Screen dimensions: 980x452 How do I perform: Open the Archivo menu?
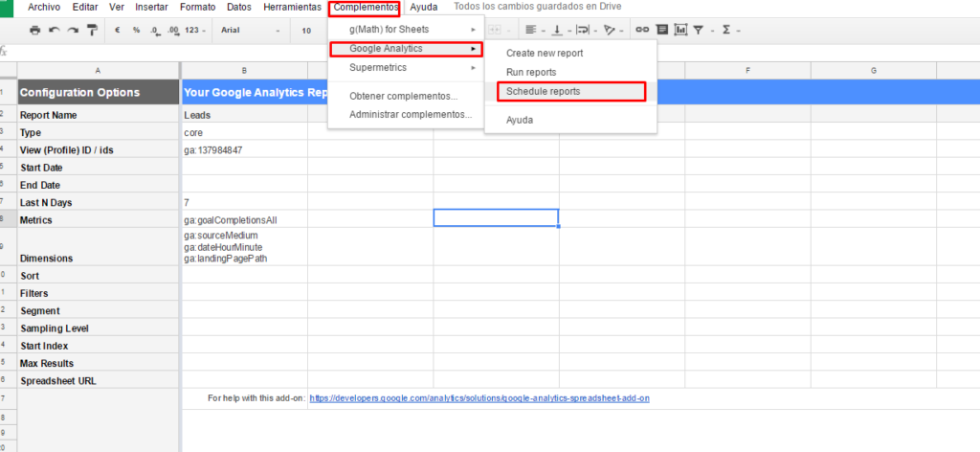coord(43,7)
